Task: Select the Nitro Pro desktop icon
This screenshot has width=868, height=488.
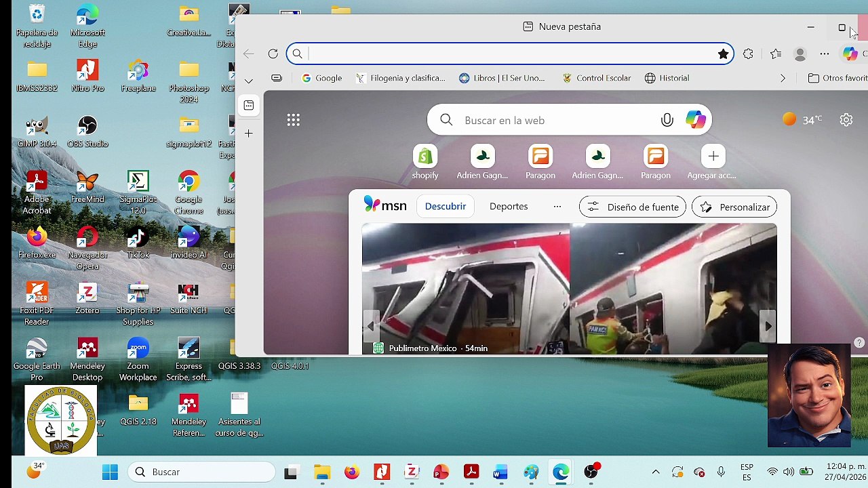Action: [87, 77]
